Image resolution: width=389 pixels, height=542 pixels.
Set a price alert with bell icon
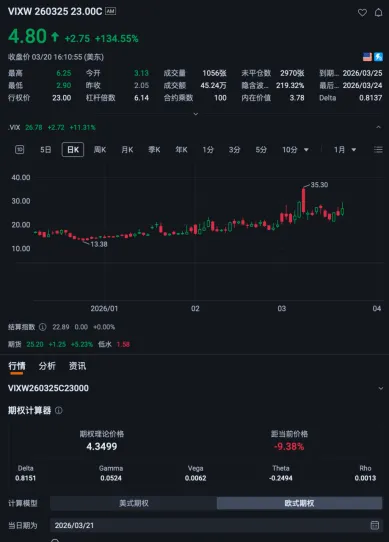379,13
